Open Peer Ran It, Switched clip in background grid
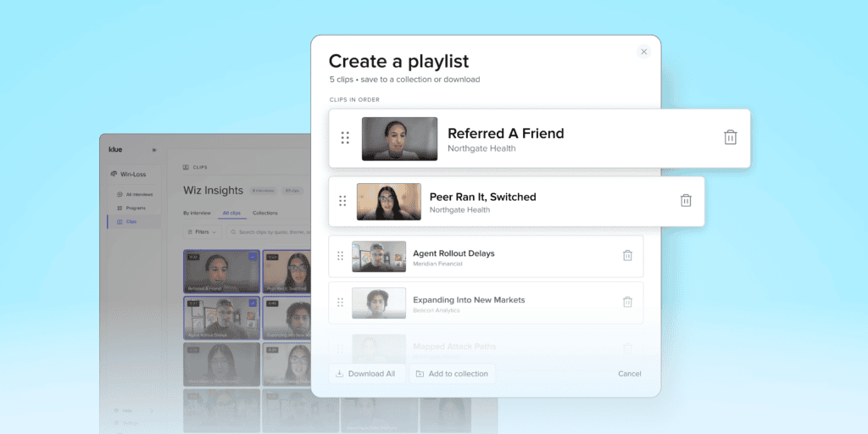The width and height of the screenshot is (868, 434). point(287,271)
